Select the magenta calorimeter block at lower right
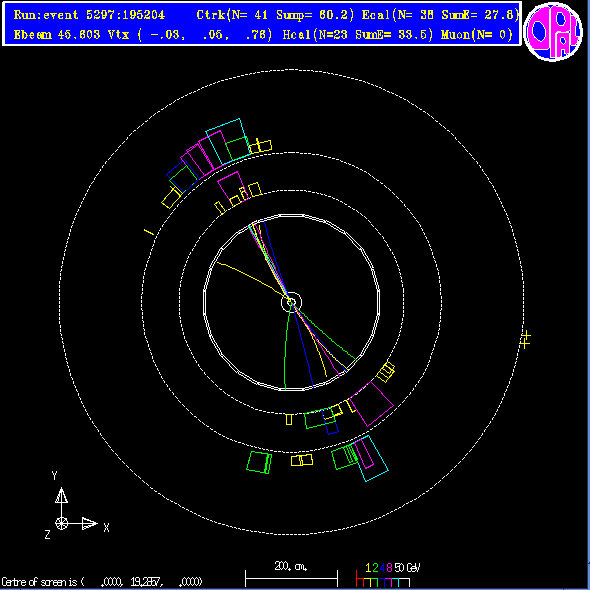Screen dimensions: 590x590 click(x=371, y=404)
